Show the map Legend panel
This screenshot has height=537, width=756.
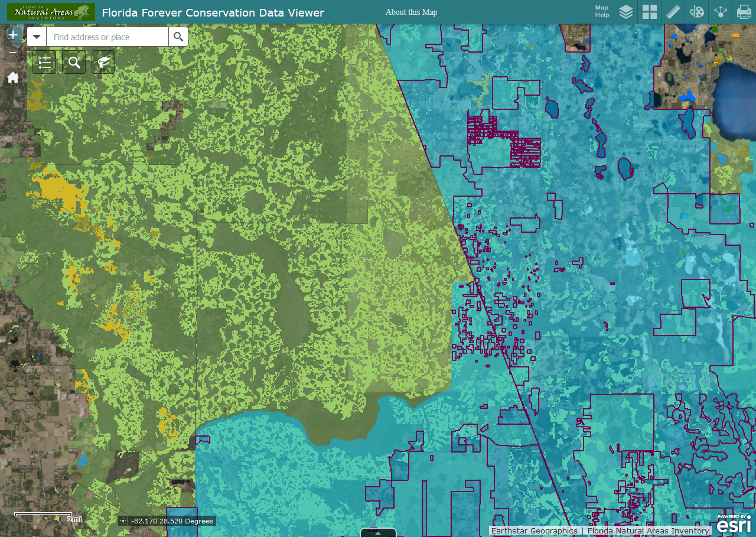tap(44, 61)
